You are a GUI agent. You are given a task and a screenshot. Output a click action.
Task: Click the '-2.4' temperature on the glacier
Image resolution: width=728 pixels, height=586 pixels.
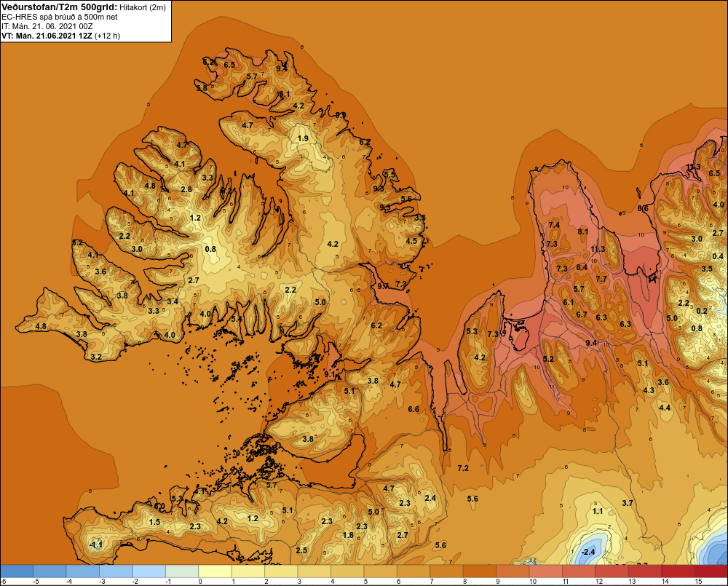[587, 552]
